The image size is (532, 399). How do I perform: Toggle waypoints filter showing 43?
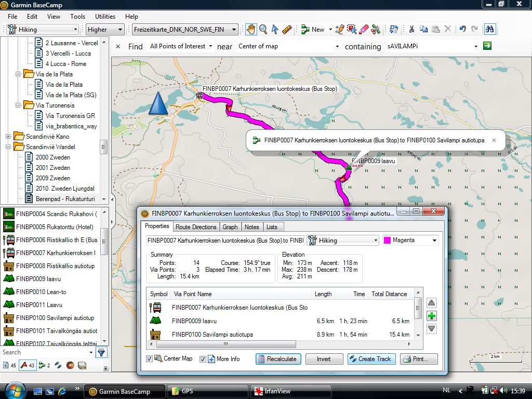pos(27,365)
